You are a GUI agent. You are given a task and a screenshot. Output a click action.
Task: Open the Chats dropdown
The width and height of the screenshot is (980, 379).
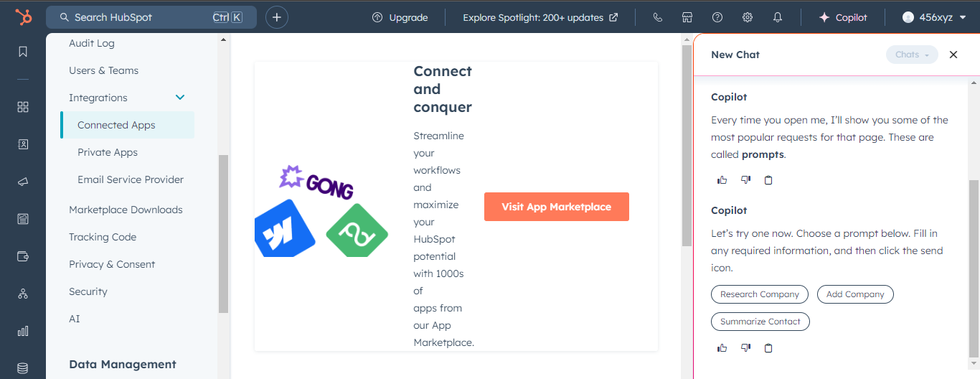click(x=912, y=55)
